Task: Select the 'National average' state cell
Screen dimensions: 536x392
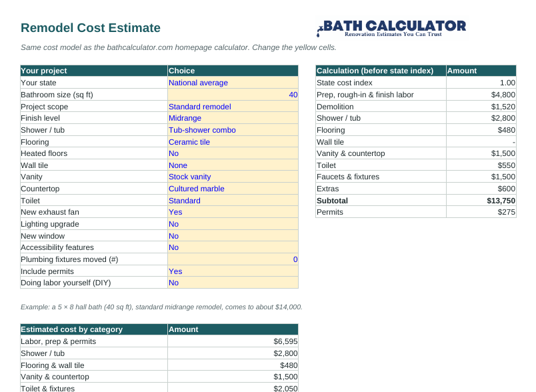Action: [233, 83]
